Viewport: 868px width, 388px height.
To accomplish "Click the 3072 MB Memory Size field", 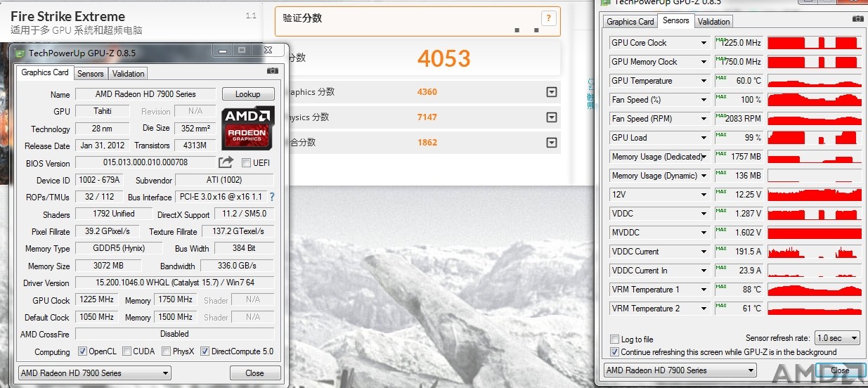I will coord(108,266).
